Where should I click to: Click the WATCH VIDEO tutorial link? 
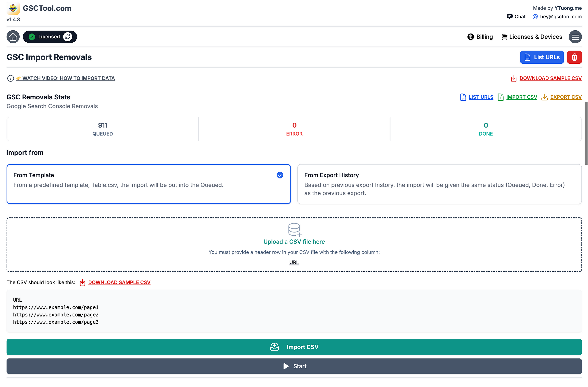(69, 78)
